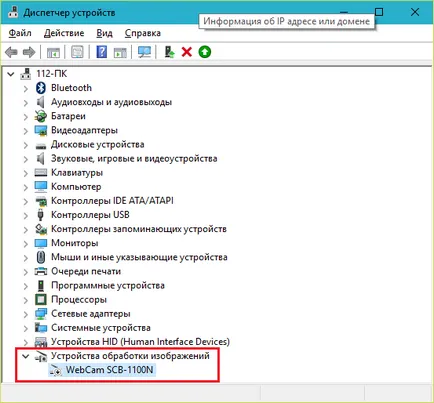
Task: Click the Update driver toolbar icon
Action: pyautogui.click(x=169, y=52)
